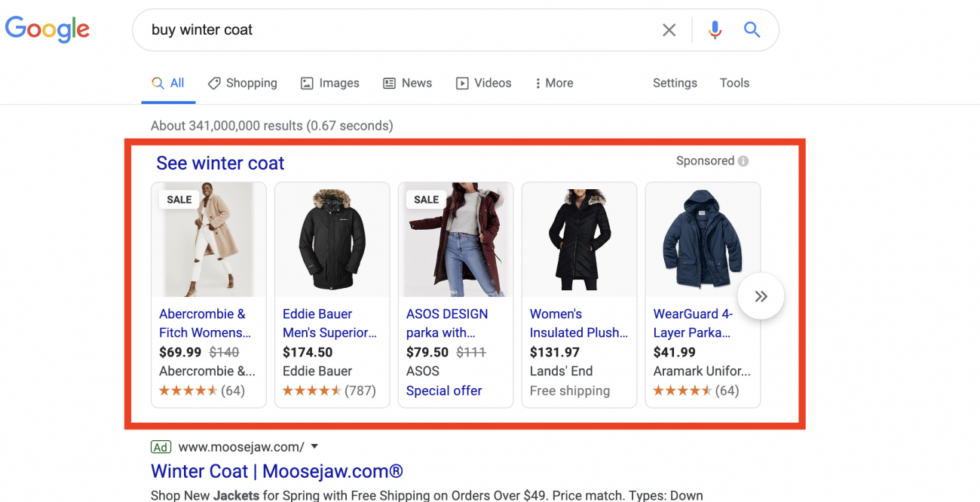Click the results count text
The width and height of the screenshot is (980, 502).
(x=271, y=126)
